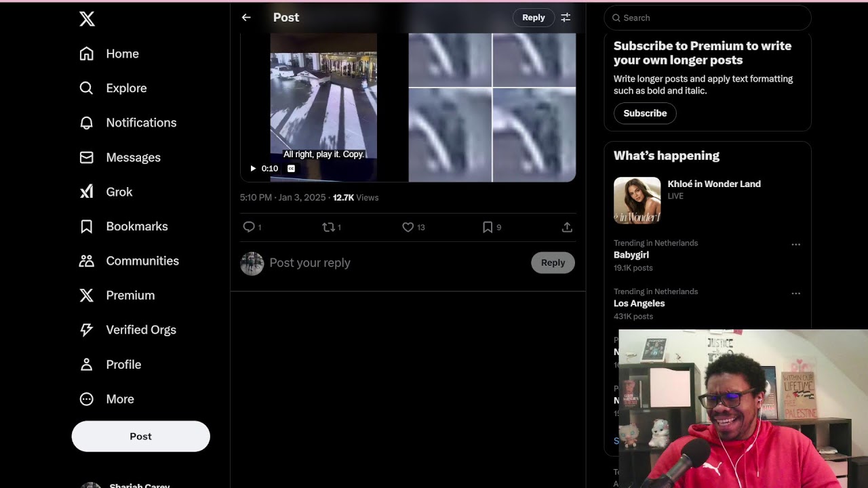Launch Grok from its sidebar icon
This screenshot has width=868, height=488.
point(87,192)
